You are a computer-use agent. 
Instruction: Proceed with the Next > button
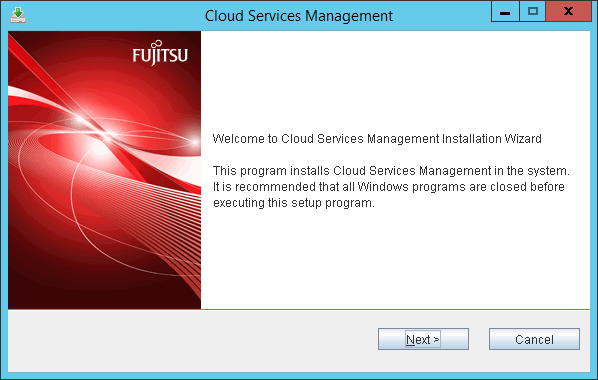click(x=423, y=339)
